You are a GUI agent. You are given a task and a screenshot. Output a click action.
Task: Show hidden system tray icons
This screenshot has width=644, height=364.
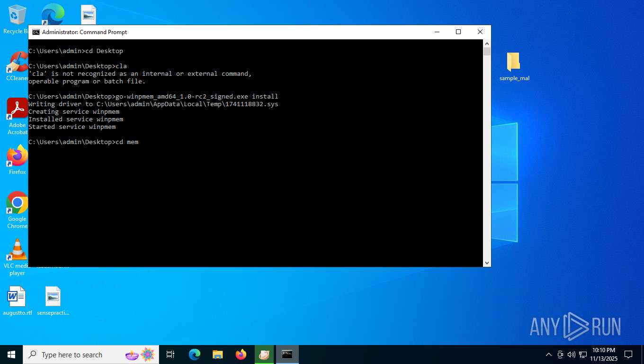pos(549,355)
